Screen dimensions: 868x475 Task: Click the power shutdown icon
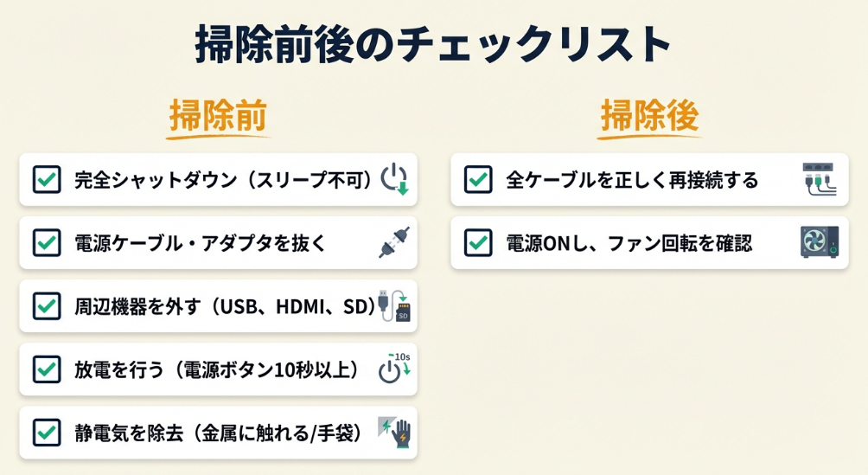coord(394,178)
